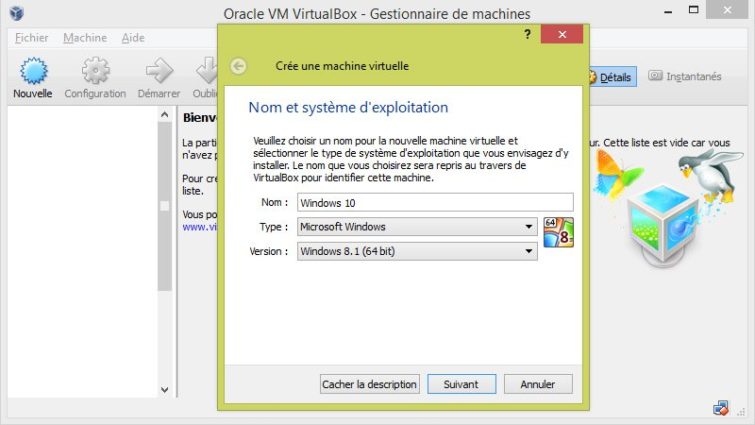Click the Nouvelle toolbar icon
The height and width of the screenshot is (425, 755).
(33, 71)
